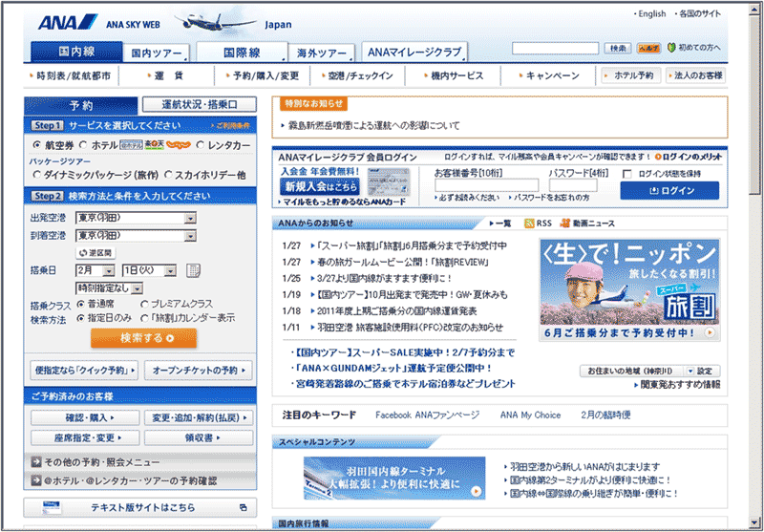Click the 初めての方へ beginner leaf icon
Image resolution: width=764 pixels, height=532 pixels.
[672, 48]
